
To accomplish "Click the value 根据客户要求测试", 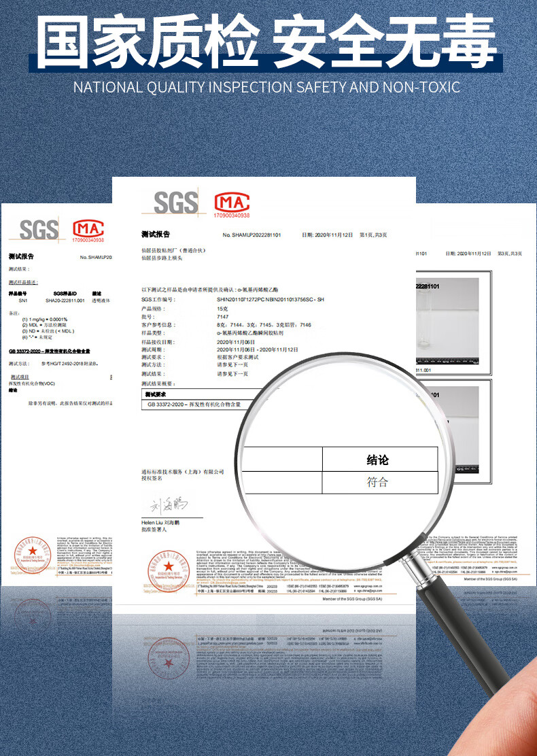I will [238, 358].
